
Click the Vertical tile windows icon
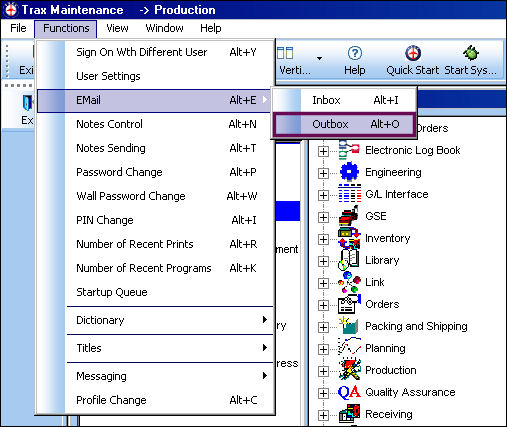(x=285, y=53)
